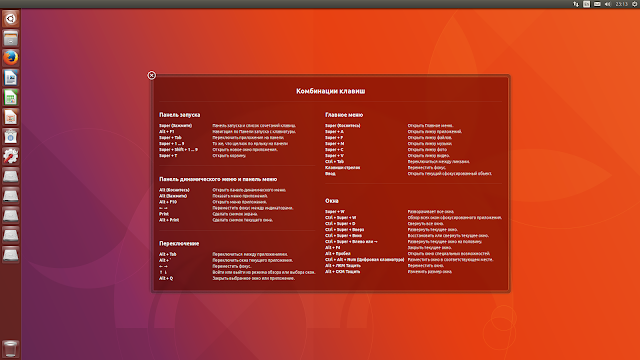The height and width of the screenshot is (360, 640).
Task: Click the "Ctrl + Super + D" shortcut text
Action: [340, 223]
